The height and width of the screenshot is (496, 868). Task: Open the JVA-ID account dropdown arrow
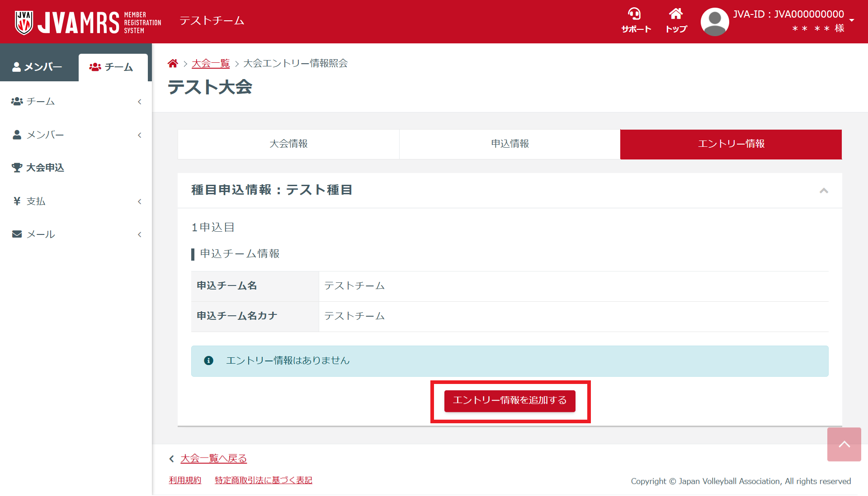click(852, 20)
